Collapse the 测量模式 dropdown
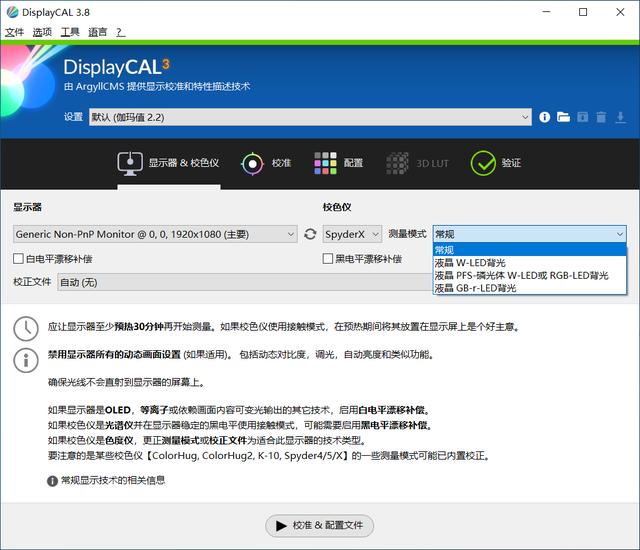640x550 pixels. click(x=529, y=234)
